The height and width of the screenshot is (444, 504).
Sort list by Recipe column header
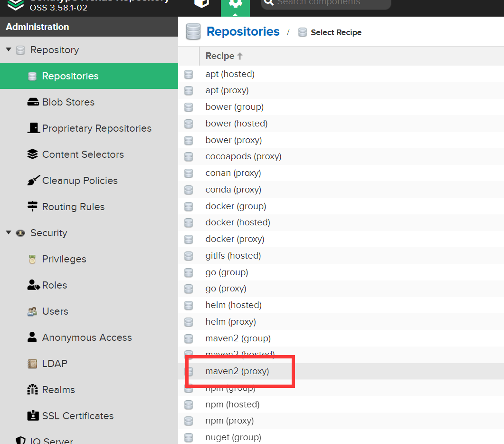click(x=220, y=56)
